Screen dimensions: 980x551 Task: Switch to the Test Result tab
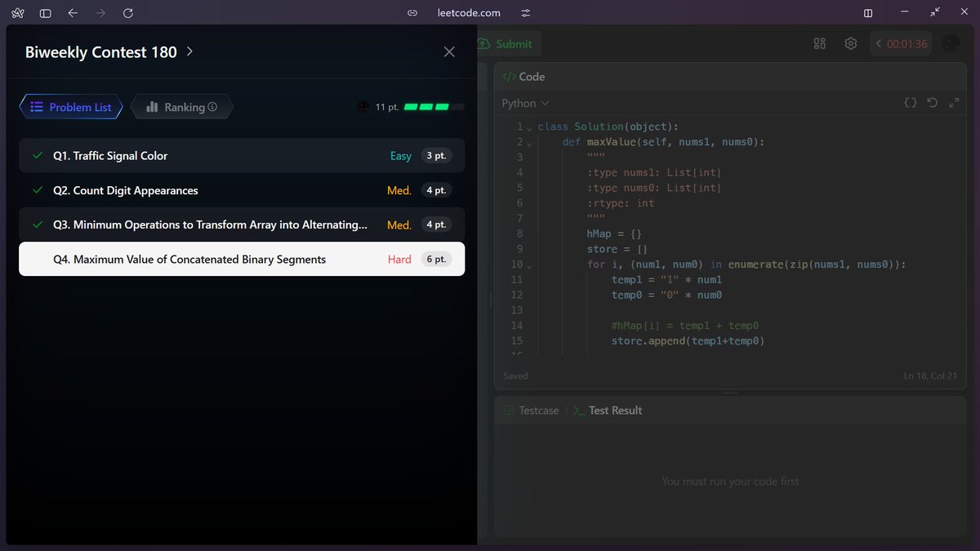coord(607,411)
